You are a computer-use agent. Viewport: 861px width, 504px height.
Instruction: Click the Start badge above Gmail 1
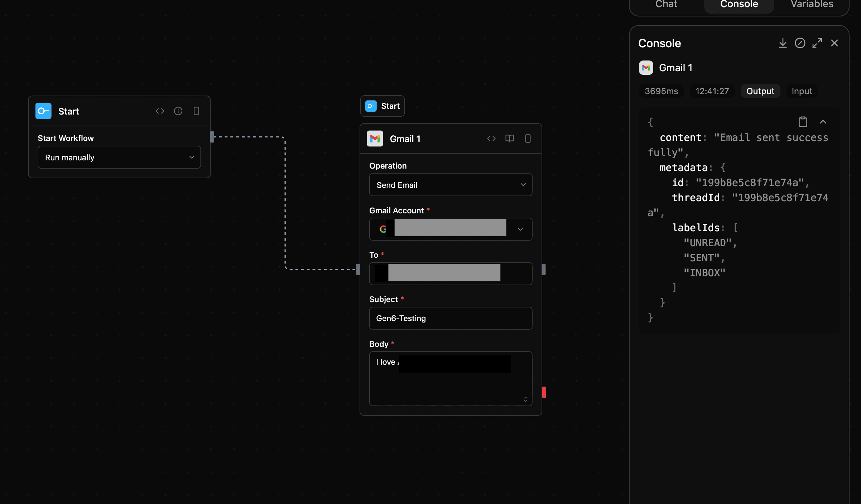382,106
